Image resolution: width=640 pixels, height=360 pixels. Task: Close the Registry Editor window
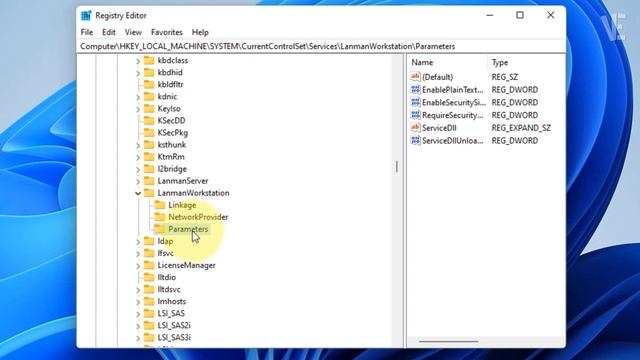(x=550, y=15)
